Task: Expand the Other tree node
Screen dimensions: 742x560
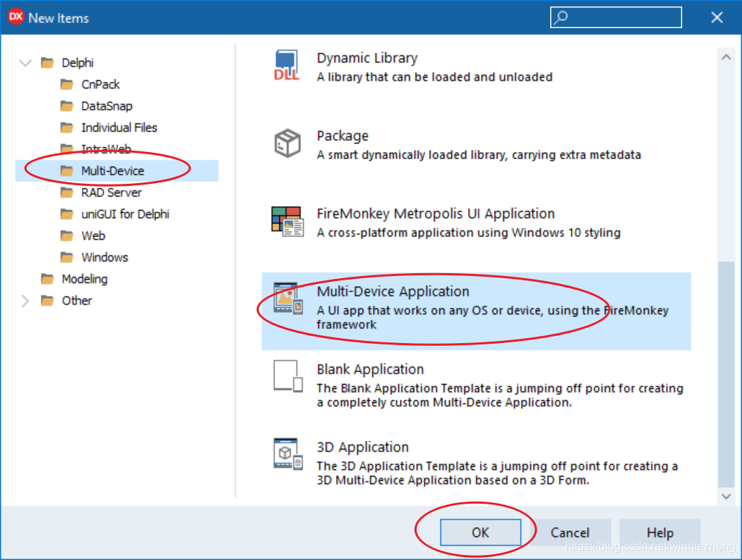Action: (x=25, y=301)
